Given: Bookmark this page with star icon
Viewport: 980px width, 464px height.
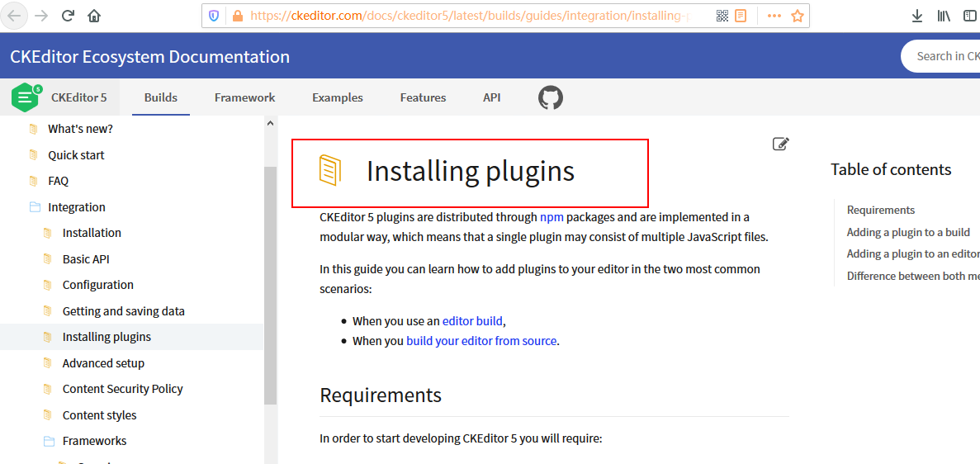Looking at the screenshot, I should coord(797,17).
